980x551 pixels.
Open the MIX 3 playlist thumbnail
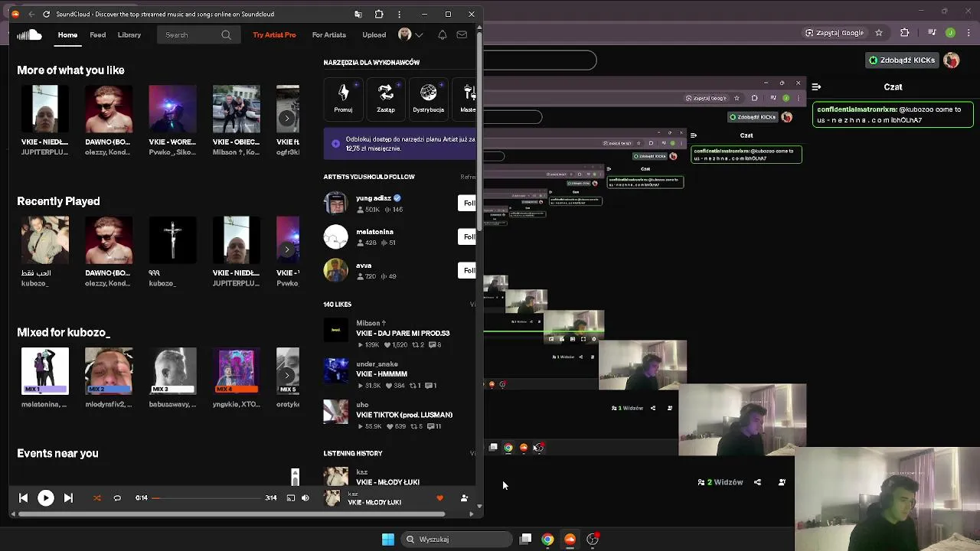click(x=172, y=371)
